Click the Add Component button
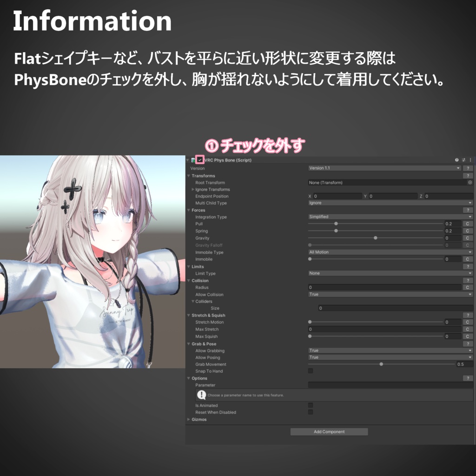This screenshot has height=476, width=476. (x=329, y=432)
